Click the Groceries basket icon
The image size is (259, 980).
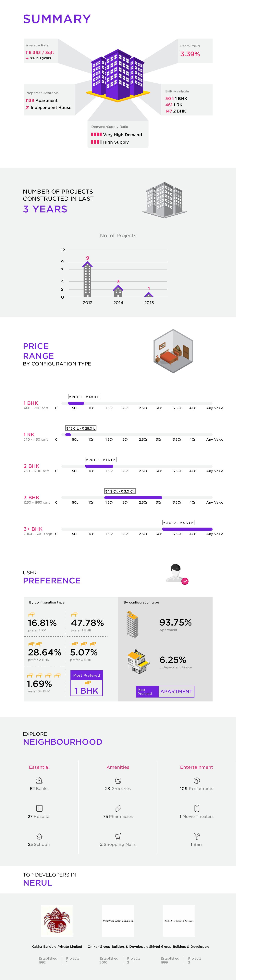(x=118, y=780)
